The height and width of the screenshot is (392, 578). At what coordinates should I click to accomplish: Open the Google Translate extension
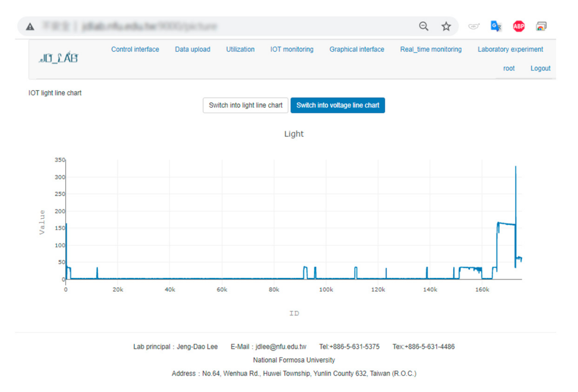(x=496, y=26)
